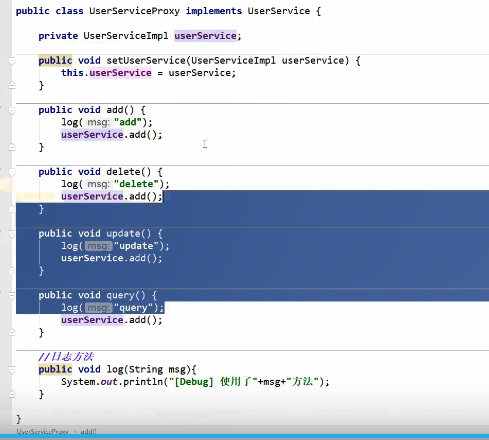The image size is (489, 440).
Task: Click fold-end marker at query() closing brace
Action: (12, 332)
